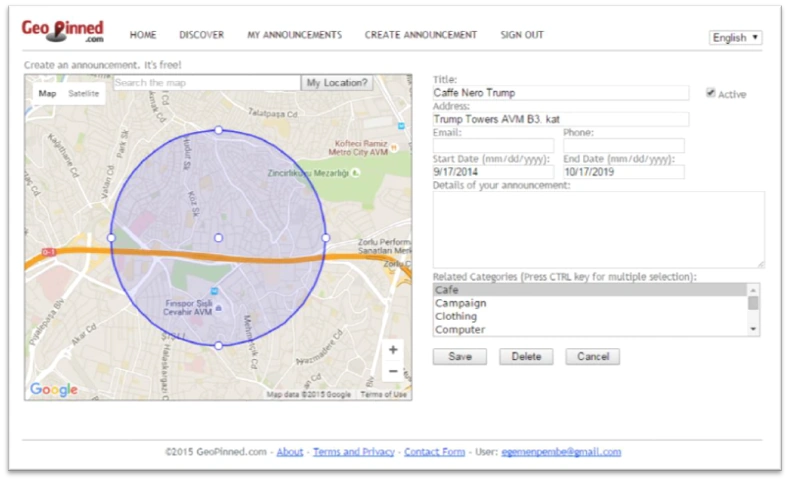Select the circle's left edge handle
The width and height of the screenshot is (789, 481).
[111, 237]
